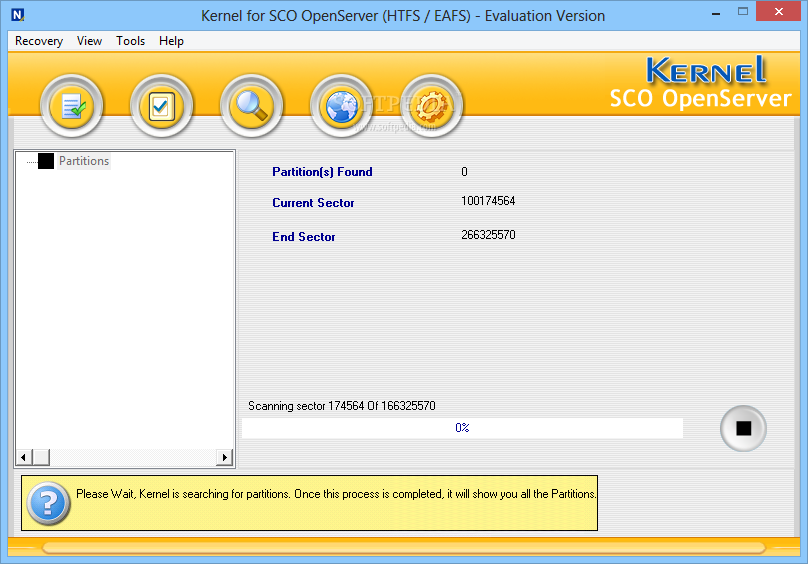Select the Partitions tree node
This screenshot has height=564, width=808.
[83, 161]
